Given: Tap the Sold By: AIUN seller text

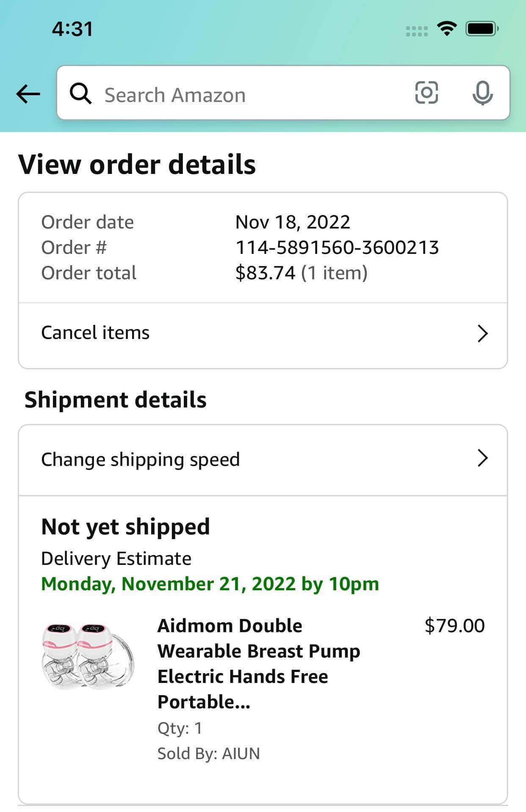Looking at the screenshot, I should pyautogui.click(x=208, y=754).
